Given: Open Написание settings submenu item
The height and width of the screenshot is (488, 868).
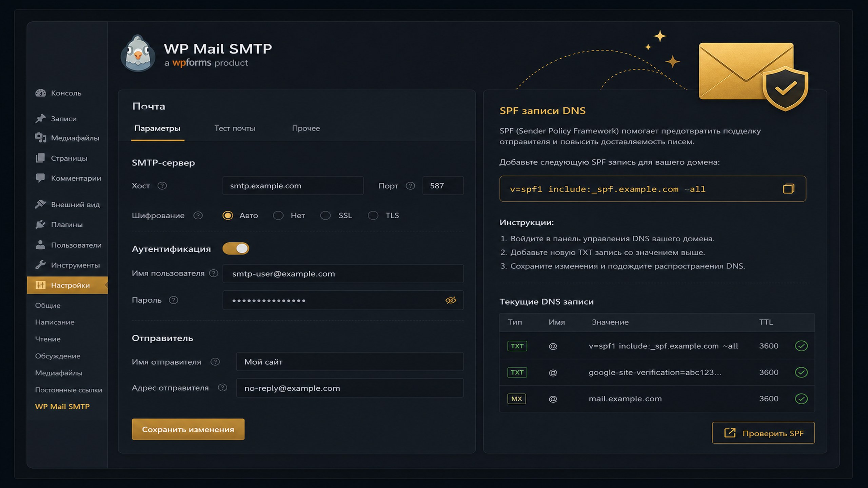Looking at the screenshot, I should pos(55,322).
